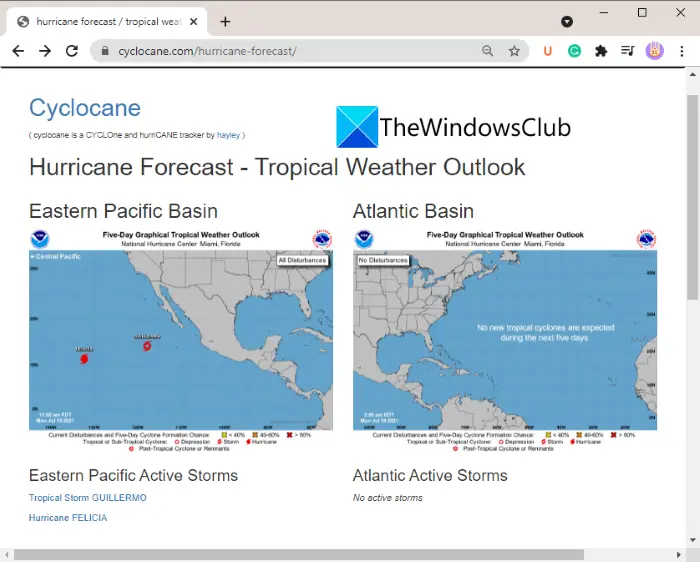Viewport: 700px width, 562px height.
Task: Click the No Disturbances label on Atlantic map
Action: pos(383,260)
